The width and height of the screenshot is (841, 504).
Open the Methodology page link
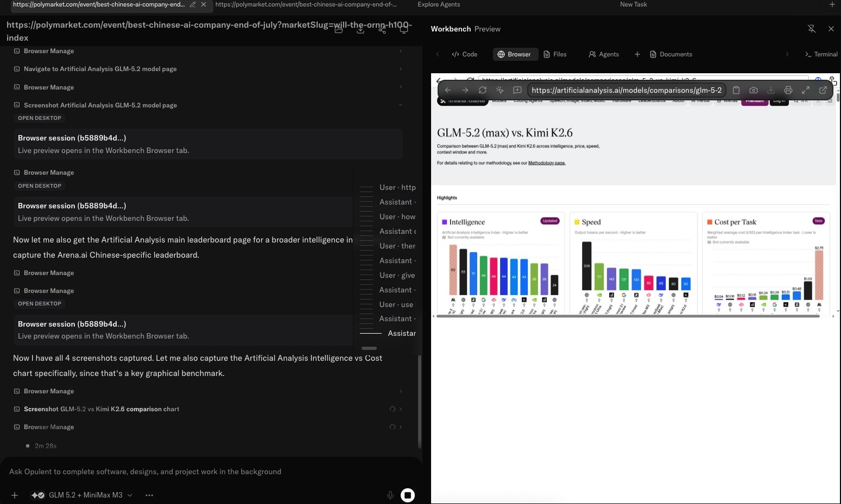pyautogui.click(x=547, y=163)
